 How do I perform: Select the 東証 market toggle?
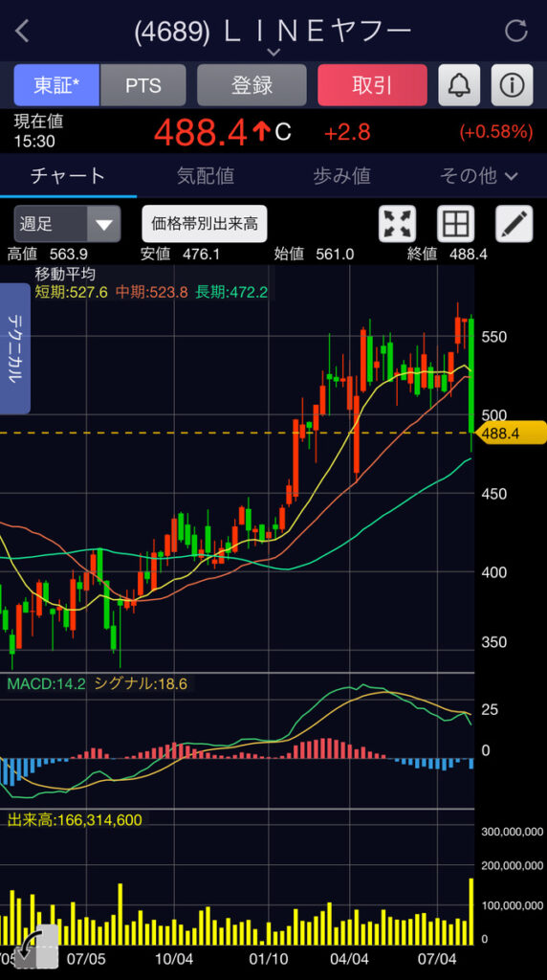click(x=56, y=85)
